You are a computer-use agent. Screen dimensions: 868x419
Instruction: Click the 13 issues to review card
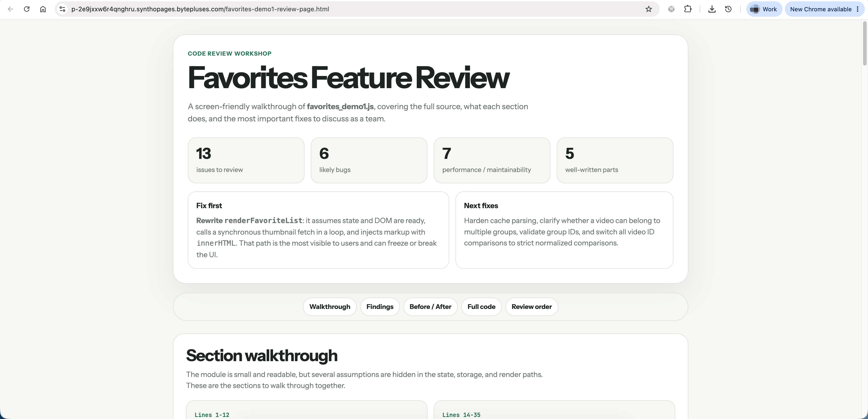pyautogui.click(x=246, y=160)
